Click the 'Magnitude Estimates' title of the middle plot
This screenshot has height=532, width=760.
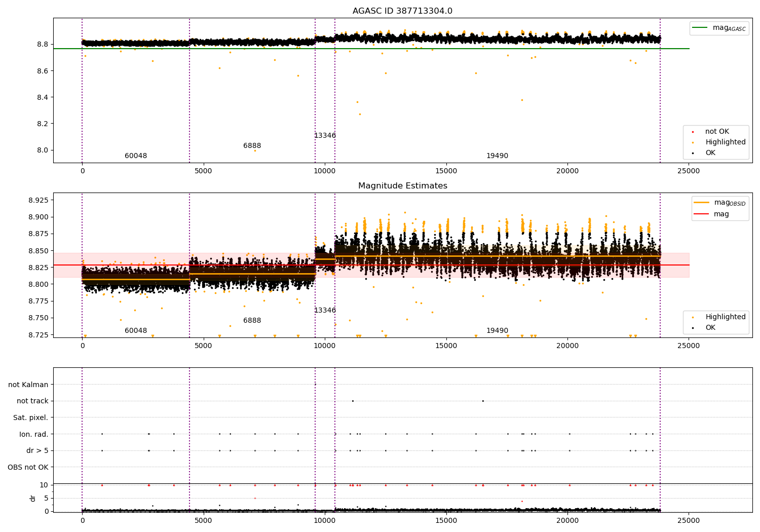click(402, 186)
